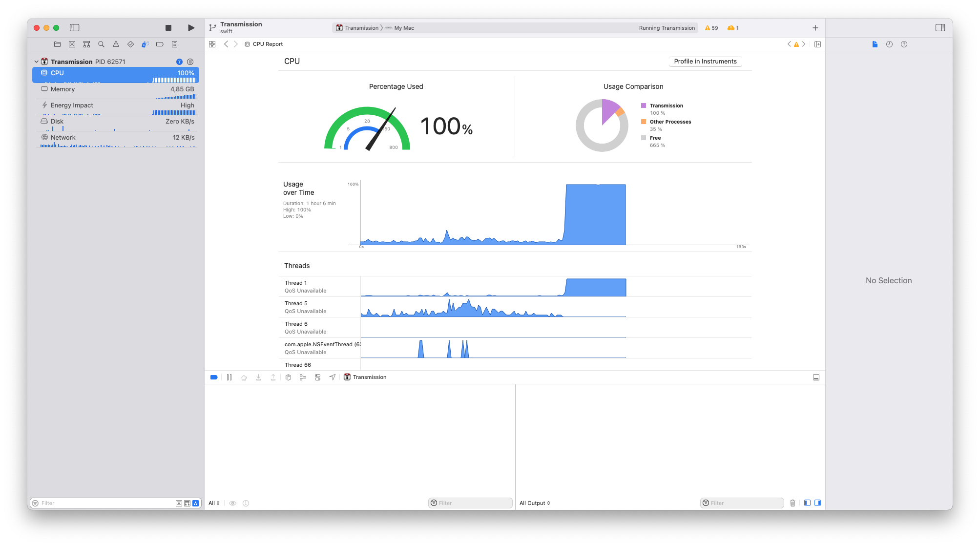This screenshot has width=980, height=546.
Task: Open the Environment Overrides popover
Action: (317, 377)
